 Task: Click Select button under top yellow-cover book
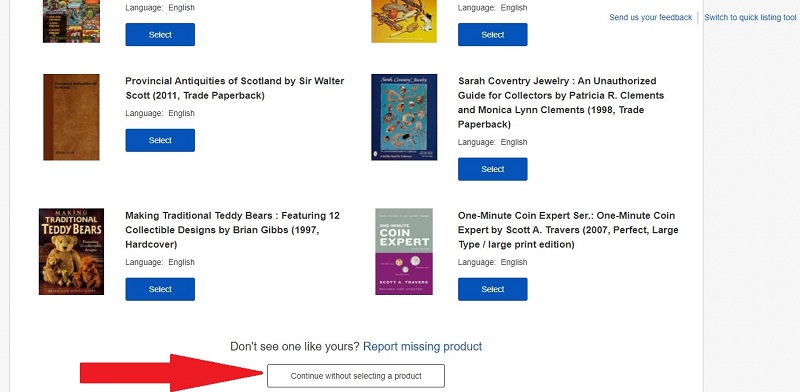coord(492,35)
